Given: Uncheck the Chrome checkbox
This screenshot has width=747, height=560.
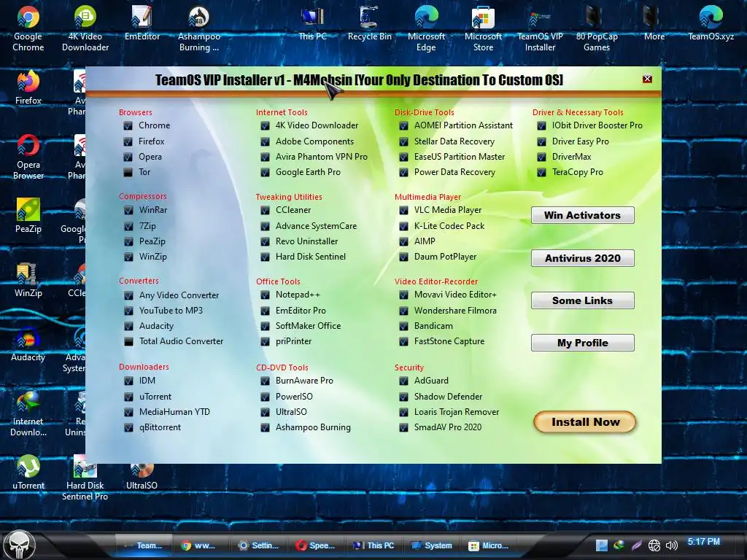Looking at the screenshot, I should 128,125.
